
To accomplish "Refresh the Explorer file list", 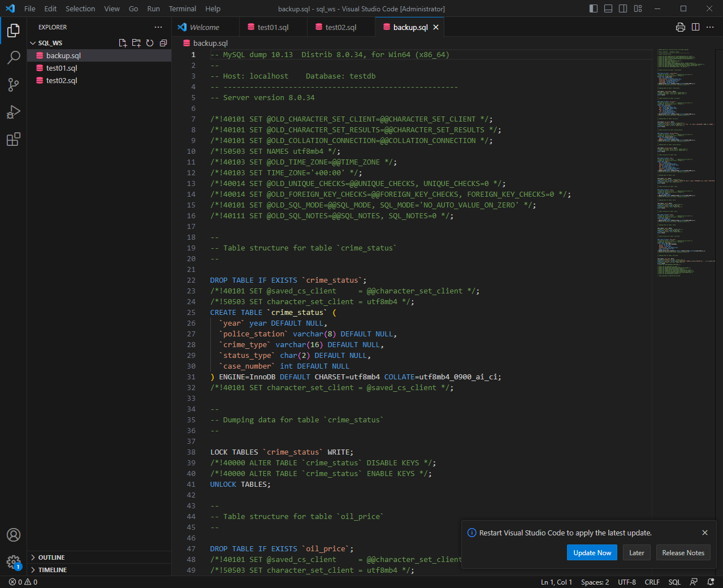I will 150,43.
